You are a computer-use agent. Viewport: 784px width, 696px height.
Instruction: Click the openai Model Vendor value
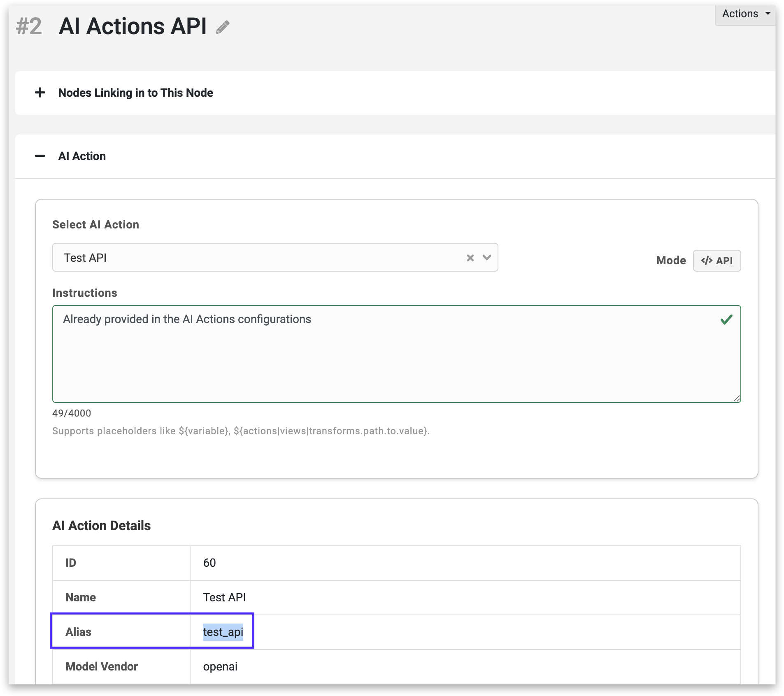click(220, 666)
